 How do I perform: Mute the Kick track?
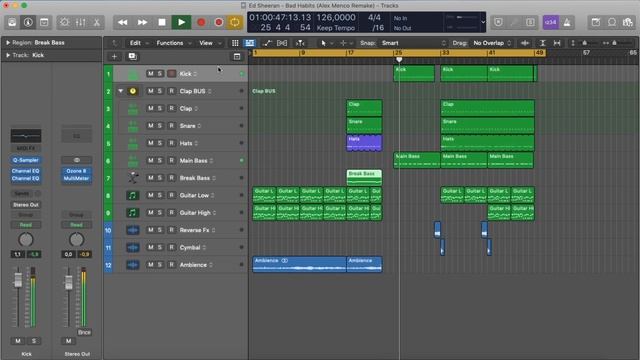point(151,73)
